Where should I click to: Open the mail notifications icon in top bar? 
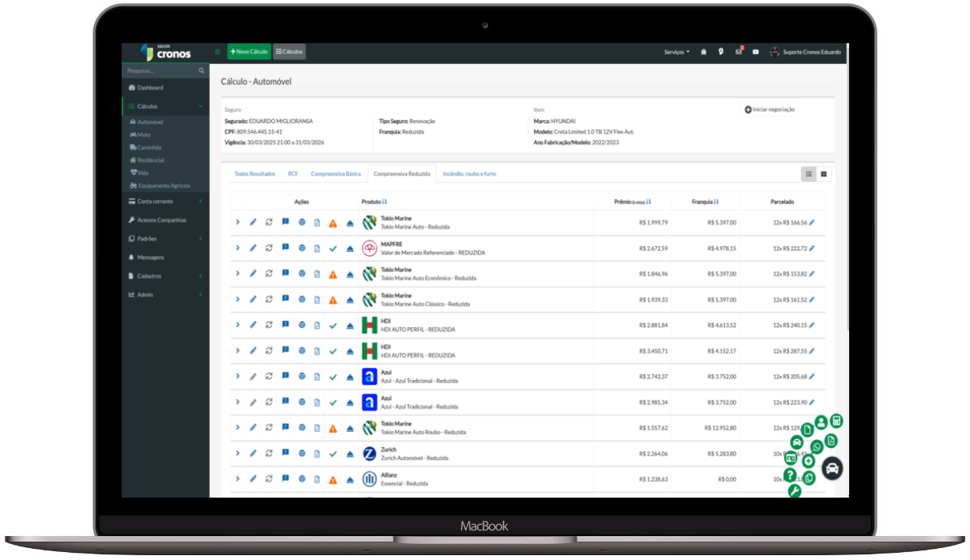click(x=739, y=52)
